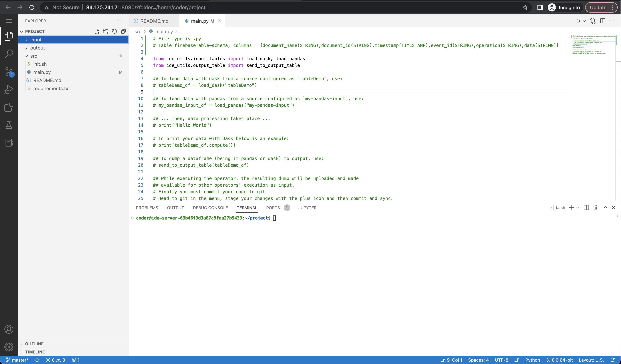Expand the input folder
The height and width of the screenshot is (364, 621).
pos(73,40)
